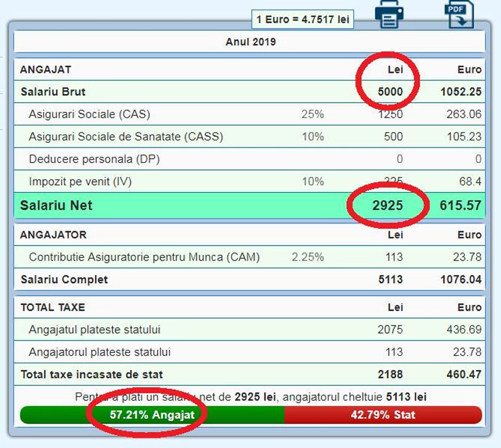Select the Salariu Brut 5000 lei value
This screenshot has width=501, height=448.
coord(390,92)
